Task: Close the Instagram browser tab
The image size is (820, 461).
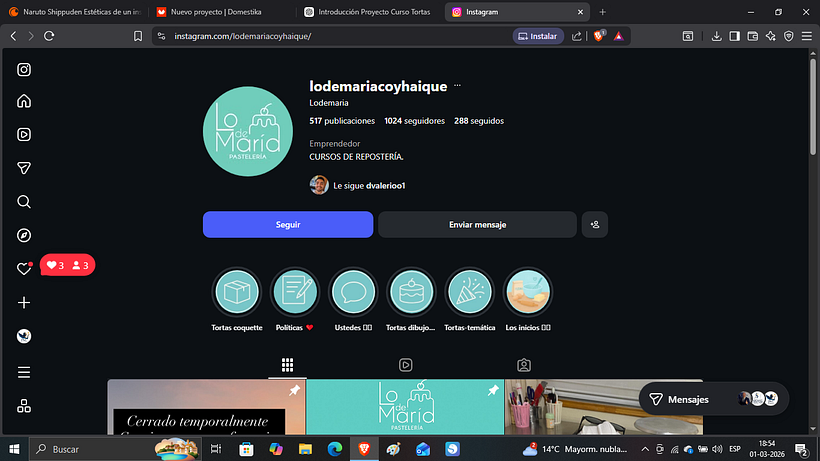Action: (x=580, y=12)
